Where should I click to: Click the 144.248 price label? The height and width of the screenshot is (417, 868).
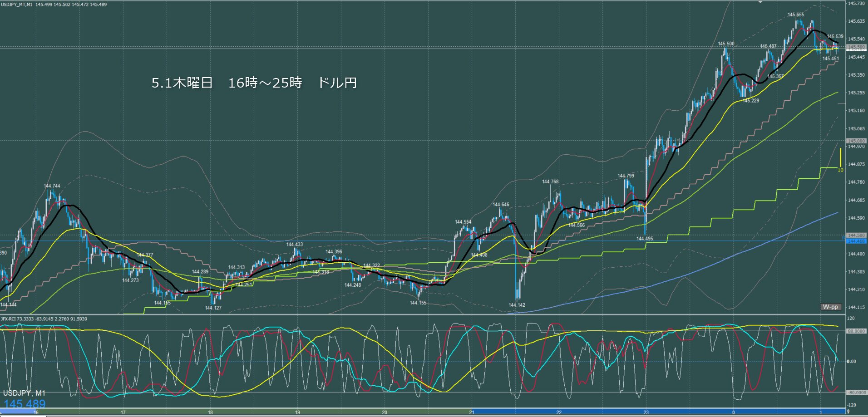pyautogui.click(x=353, y=285)
